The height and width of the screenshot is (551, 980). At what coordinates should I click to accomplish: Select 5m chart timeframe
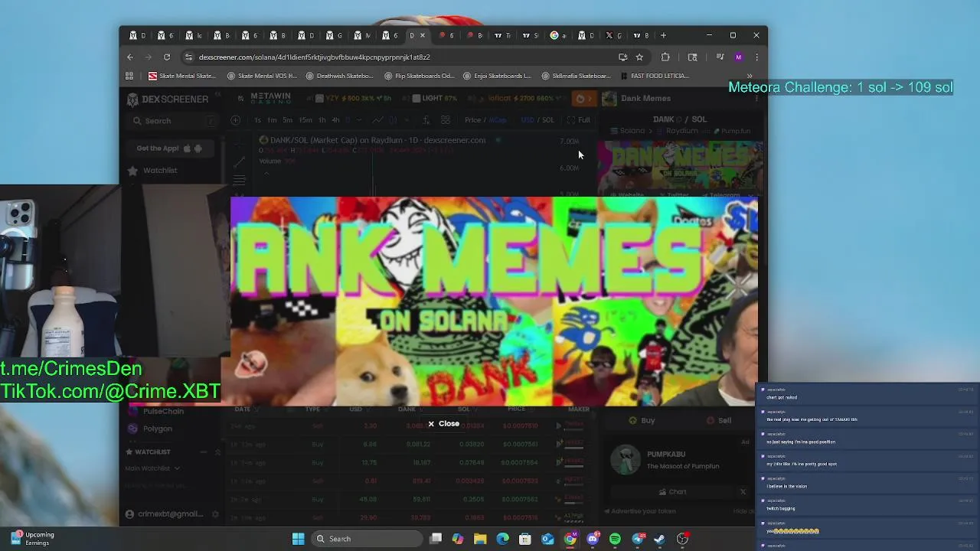click(287, 120)
